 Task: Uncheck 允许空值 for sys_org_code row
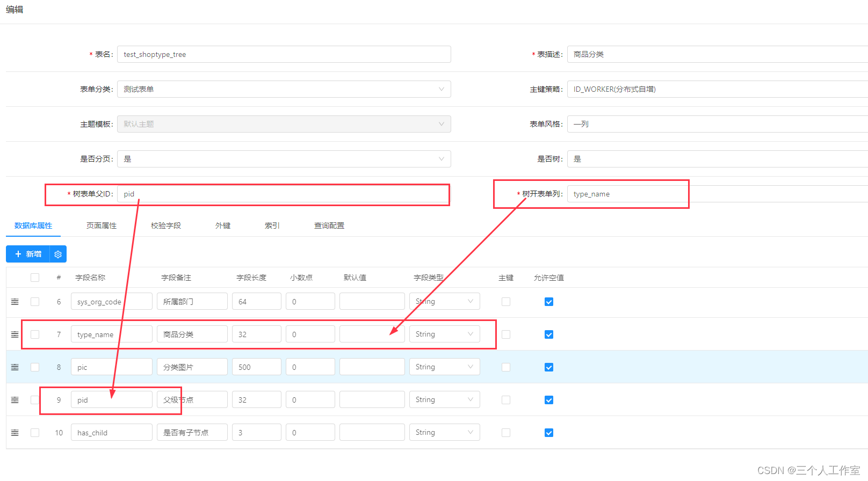tap(549, 302)
